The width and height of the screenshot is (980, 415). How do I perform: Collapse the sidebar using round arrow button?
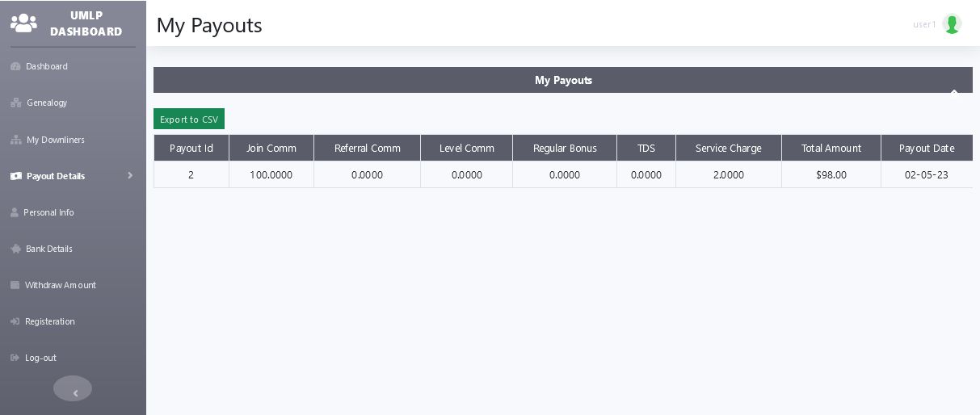[x=73, y=388]
